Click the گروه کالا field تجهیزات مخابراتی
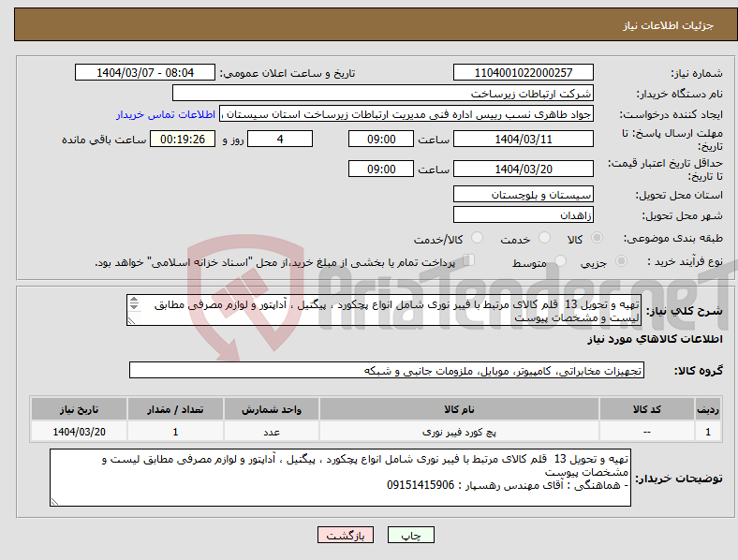Viewport: 738px width, 560px height. point(387,370)
